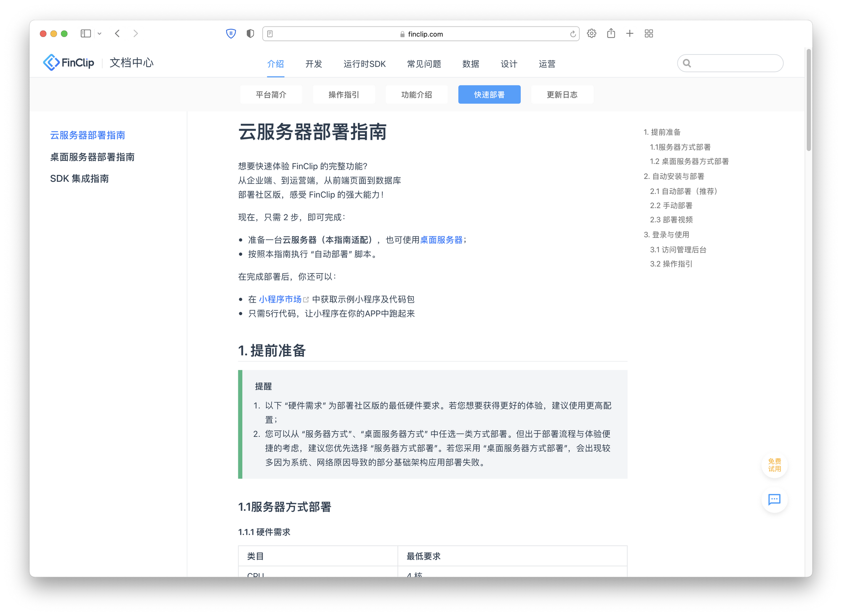Open the 运营 navigation tab
The height and width of the screenshot is (616, 842).
pos(547,64)
